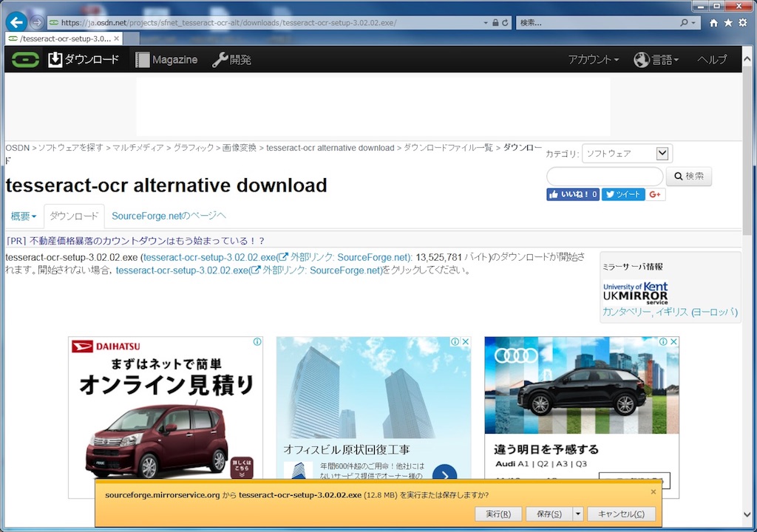The image size is (757, 532).
Task: Click the blue arrow circle on office ad
Action: [x=444, y=473]
